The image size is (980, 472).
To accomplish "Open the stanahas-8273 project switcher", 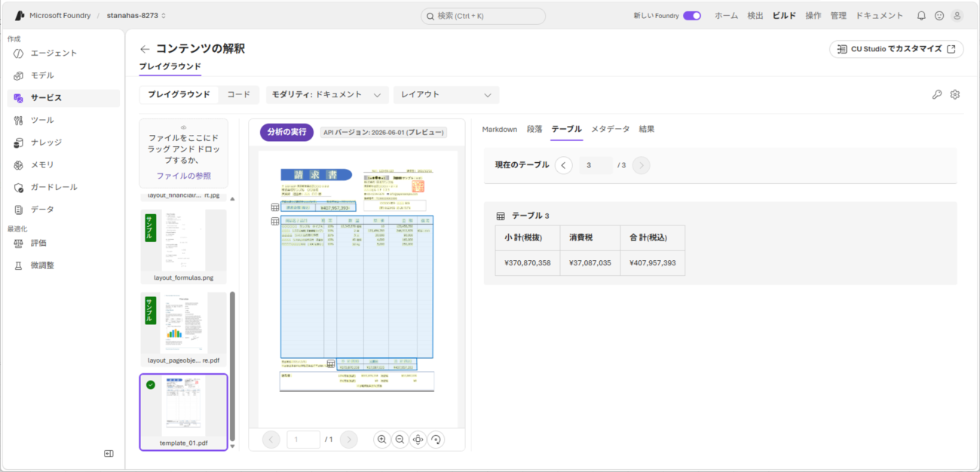I will tap(136, 16).
